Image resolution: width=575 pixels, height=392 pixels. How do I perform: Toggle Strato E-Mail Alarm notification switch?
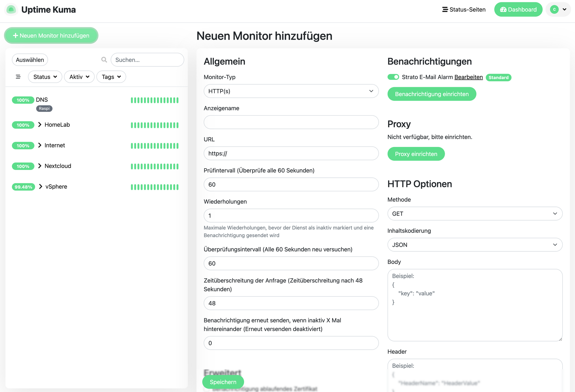(393, 77)
